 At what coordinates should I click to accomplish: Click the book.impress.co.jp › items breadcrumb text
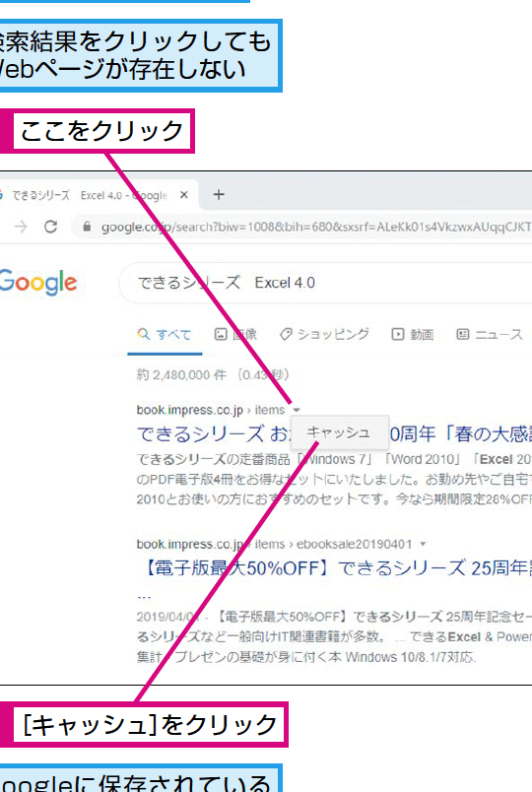point(211,410)
